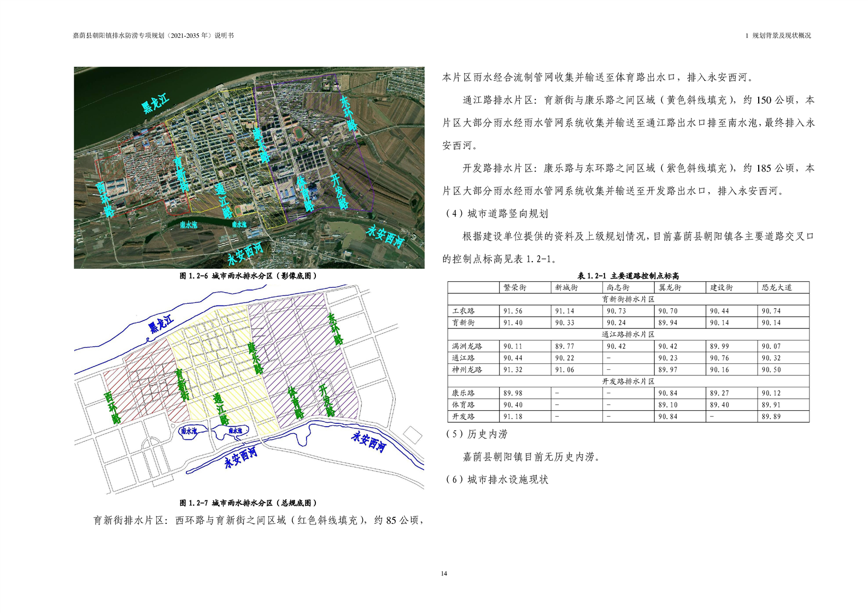The height and width of the screenshot is (613, 868).
Task: Click the section row '开发路排水片区' in the table
Action: point(628,381)
